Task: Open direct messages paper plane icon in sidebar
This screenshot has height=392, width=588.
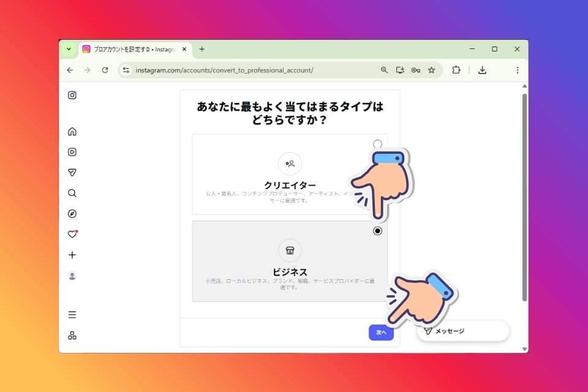Action: coord(72,173)
